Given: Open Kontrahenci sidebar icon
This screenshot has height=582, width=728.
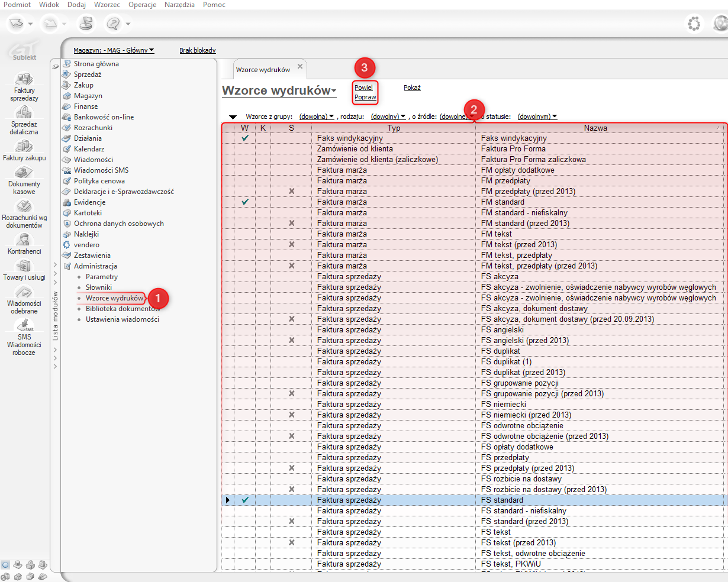Looking at the screenshot, I should point(24,240).
